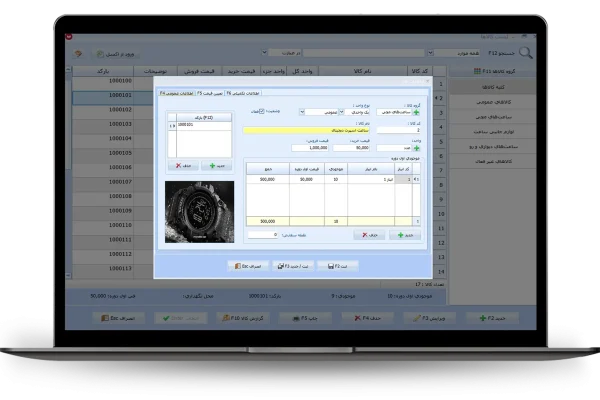
Task: Click the order point field showing 0
Action: coord(262,235)
